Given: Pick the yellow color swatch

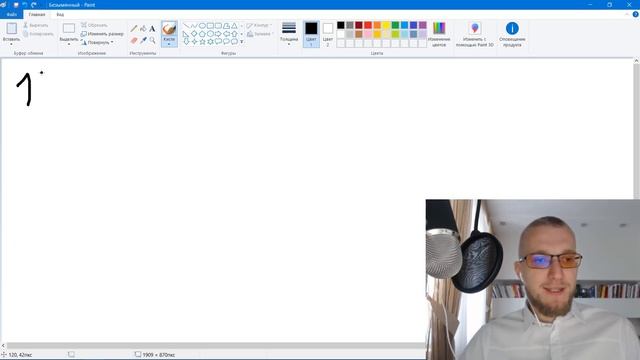Looking at the screenshot, I should click(x=386, y=25).
